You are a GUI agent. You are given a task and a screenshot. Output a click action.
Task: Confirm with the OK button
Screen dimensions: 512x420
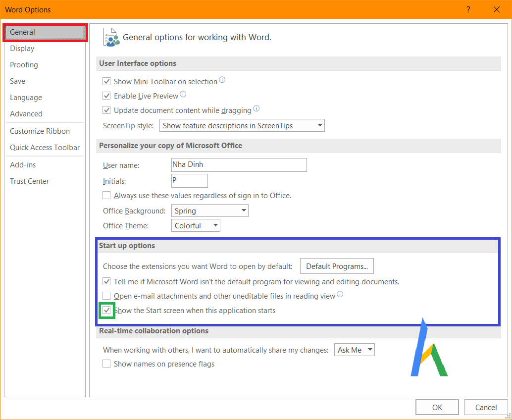pos(437,407)
